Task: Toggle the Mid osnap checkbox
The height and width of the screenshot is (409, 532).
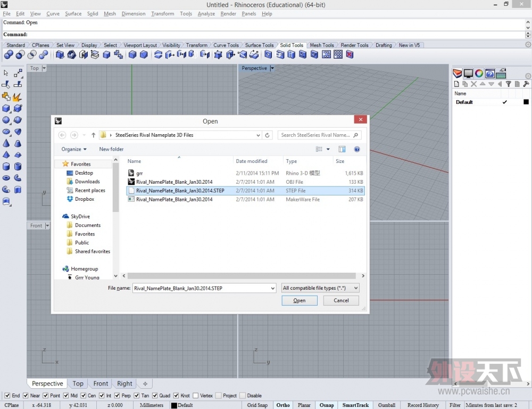Action: coord(66,395)
